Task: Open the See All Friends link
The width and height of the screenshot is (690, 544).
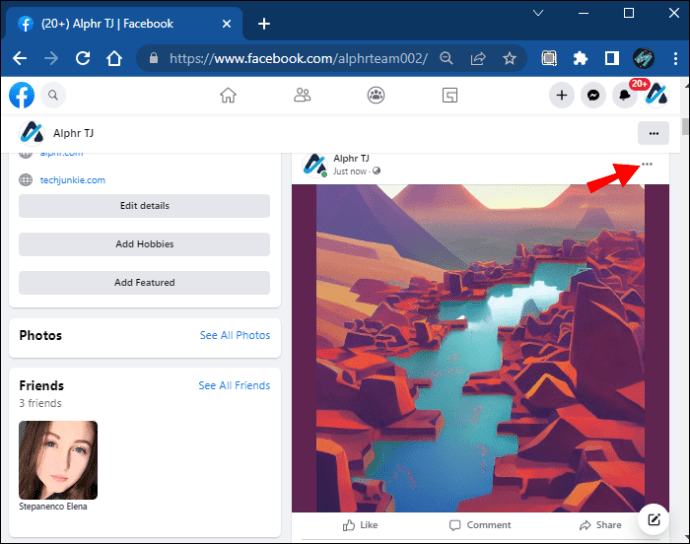Action: pyautogui.click(x=234, y=385)
